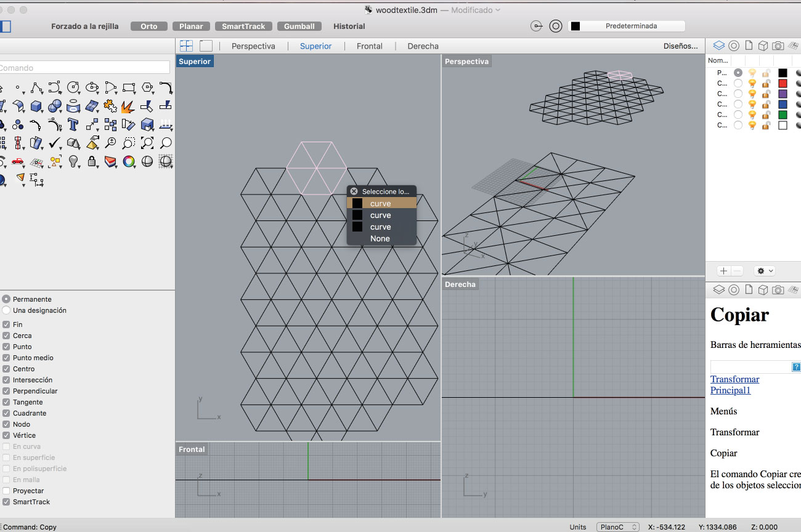Image resolution: width=801 pixels, height=532 pixels.
Task: Click the Zoom Extents corner-bracket magnifier
Action: 147,143
